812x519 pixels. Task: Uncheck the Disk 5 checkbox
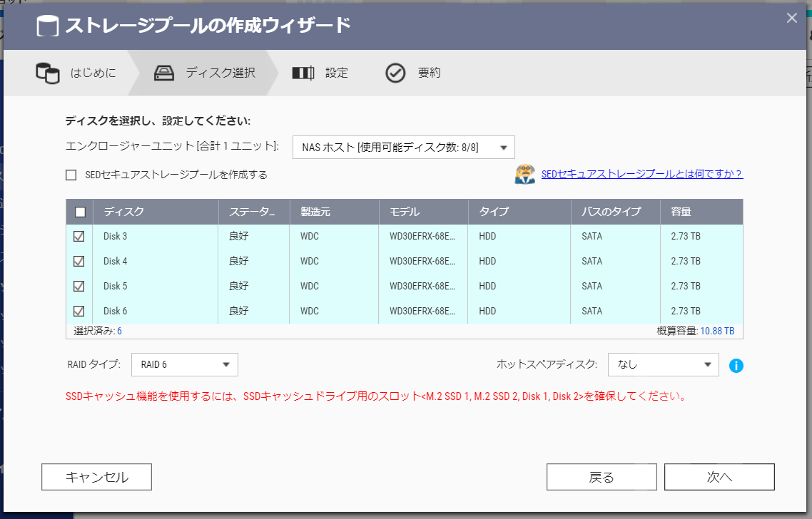click(x=78, y=286)
